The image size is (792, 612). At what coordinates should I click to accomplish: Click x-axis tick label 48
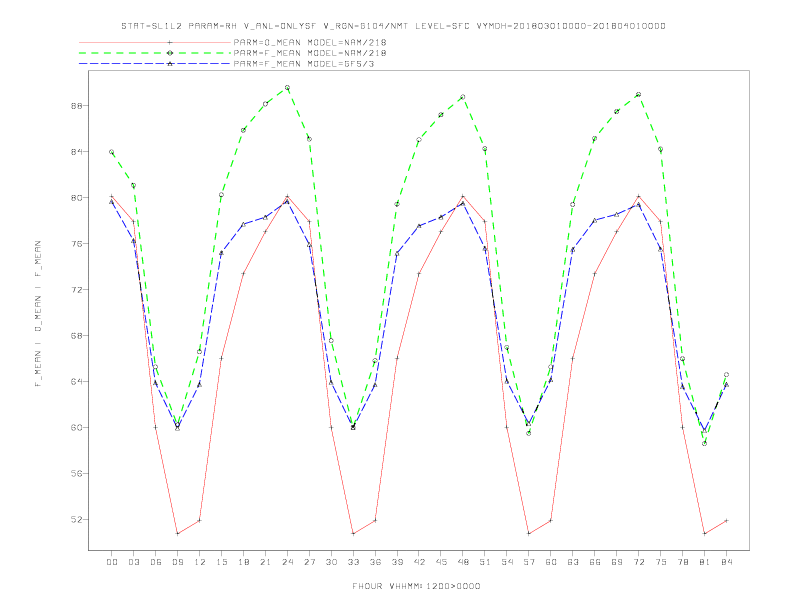coord(463,562)
